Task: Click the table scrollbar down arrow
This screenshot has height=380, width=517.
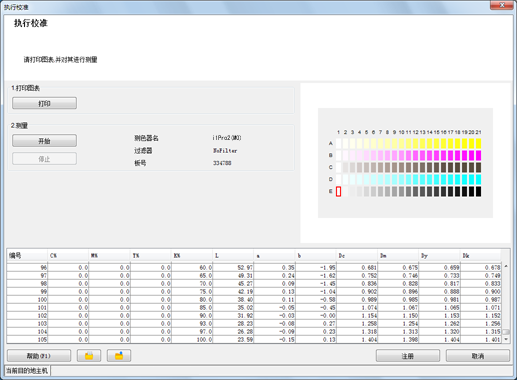Action: (x=506, y=339)
